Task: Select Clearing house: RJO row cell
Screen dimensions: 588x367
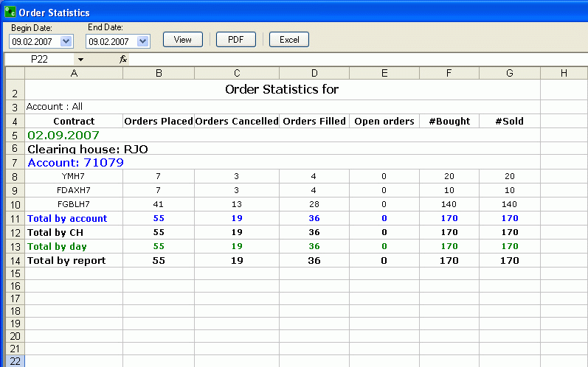Action: click(x=87, y=149)
